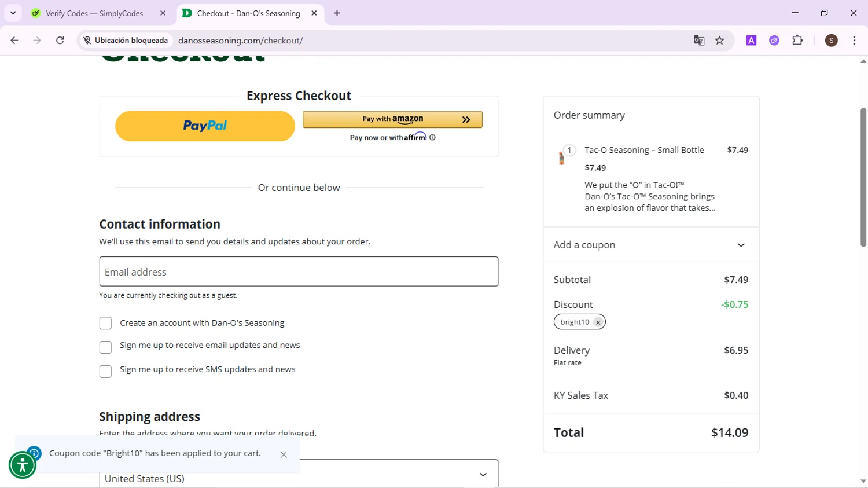Click the Order summary heading
This screenshot has height=488, width=868.
[x=589, y=115]
